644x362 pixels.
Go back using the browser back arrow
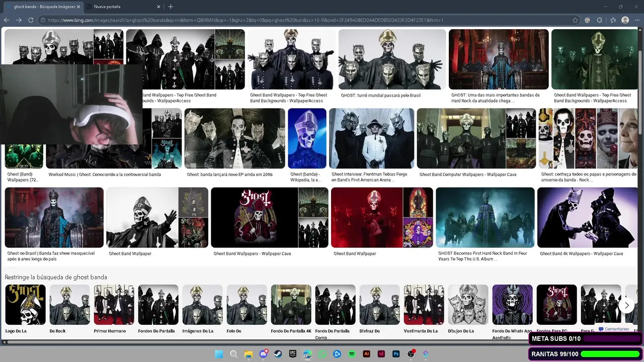point(7,20)
